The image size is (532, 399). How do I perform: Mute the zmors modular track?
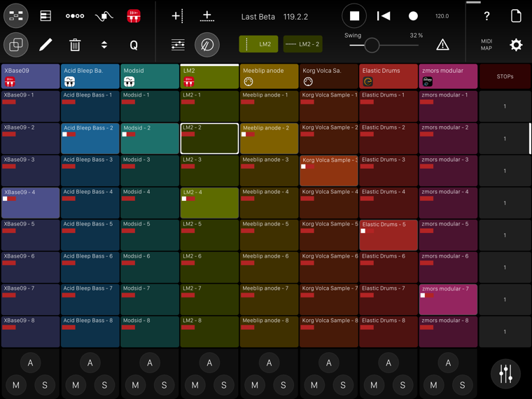pos(433,385)
